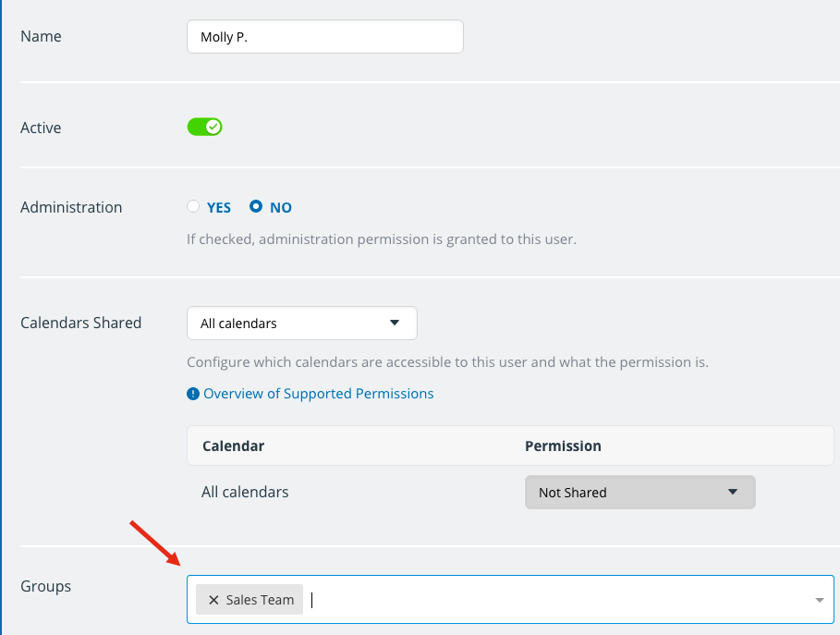
Task: Open the Calendars Shared dropdown
Action: coord(301,324)
